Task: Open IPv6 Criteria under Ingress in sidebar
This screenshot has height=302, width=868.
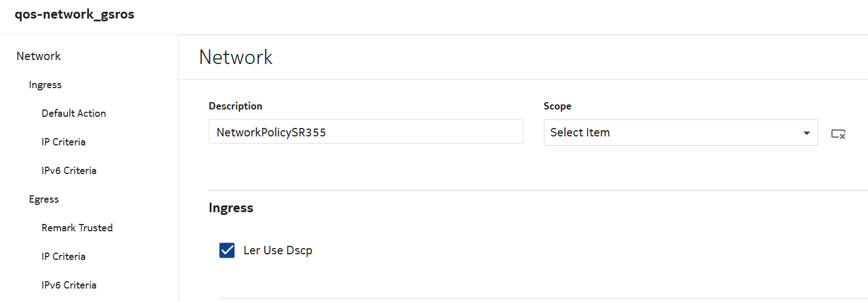Action: [69, 171]
